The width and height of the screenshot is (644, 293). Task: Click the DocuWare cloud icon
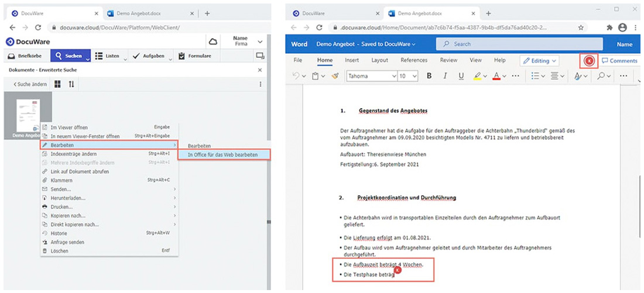point(213,42)
